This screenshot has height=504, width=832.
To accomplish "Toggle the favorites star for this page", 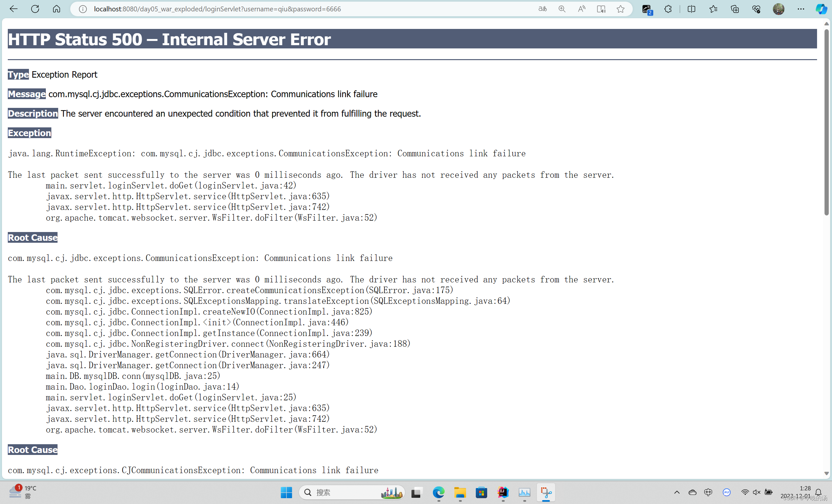I will coord(621,9).
